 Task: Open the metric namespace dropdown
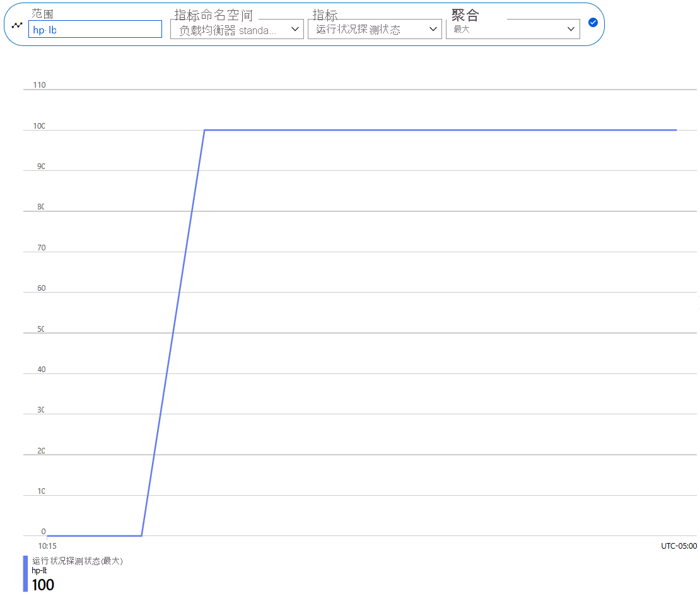(237, 30)
